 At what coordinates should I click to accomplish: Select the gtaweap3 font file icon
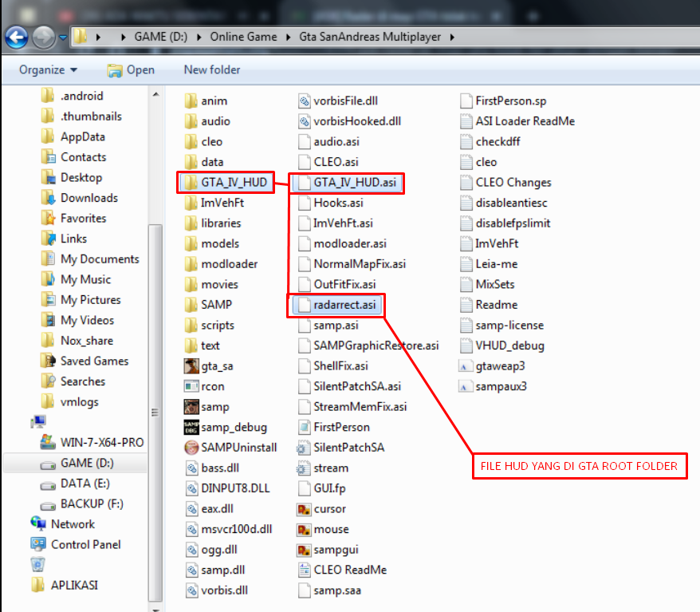coord(465,366)
